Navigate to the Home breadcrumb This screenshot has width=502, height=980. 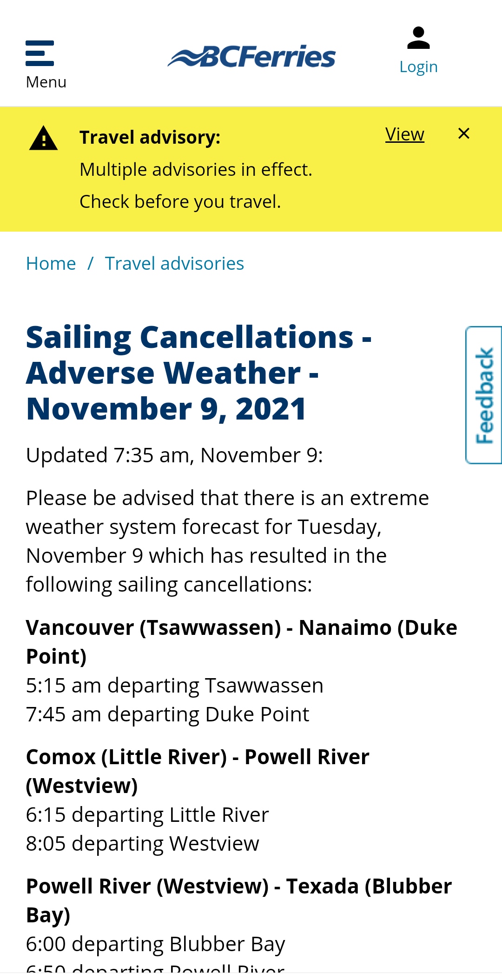click(51, 263)
